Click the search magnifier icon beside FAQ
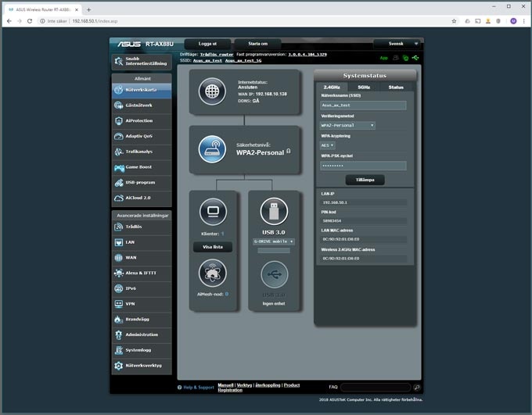 417,387
